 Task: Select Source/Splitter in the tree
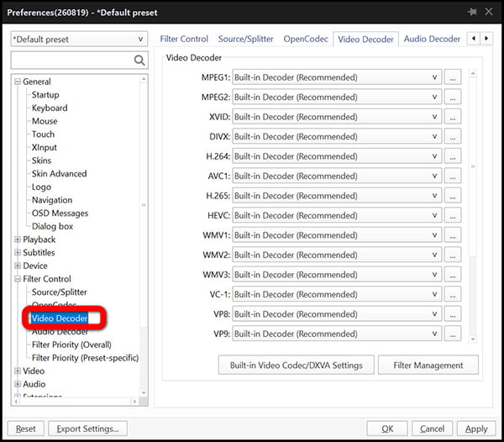click(x=59, y=292)
